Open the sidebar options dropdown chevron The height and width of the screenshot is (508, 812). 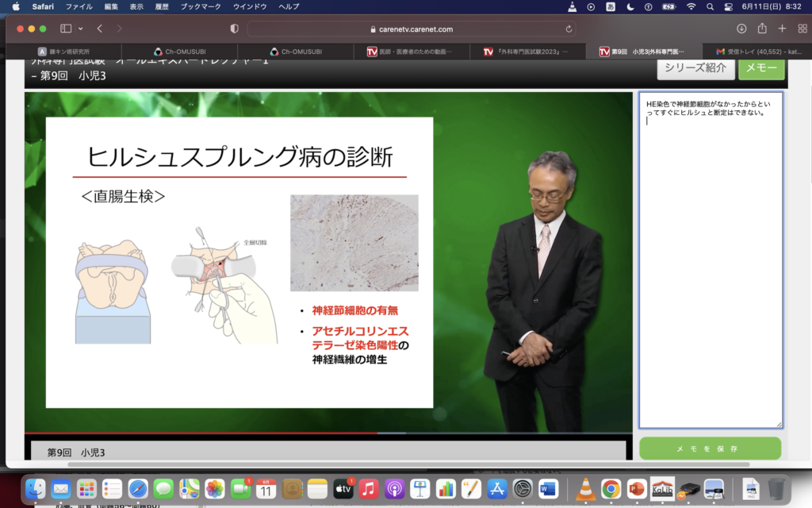pyautogui.click(x=80, y=29)
